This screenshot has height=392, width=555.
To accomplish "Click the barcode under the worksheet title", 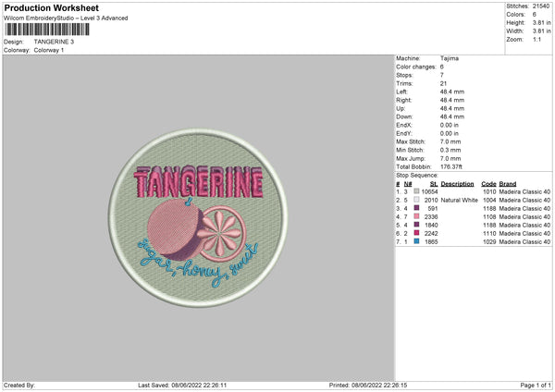I will (47, 30).
